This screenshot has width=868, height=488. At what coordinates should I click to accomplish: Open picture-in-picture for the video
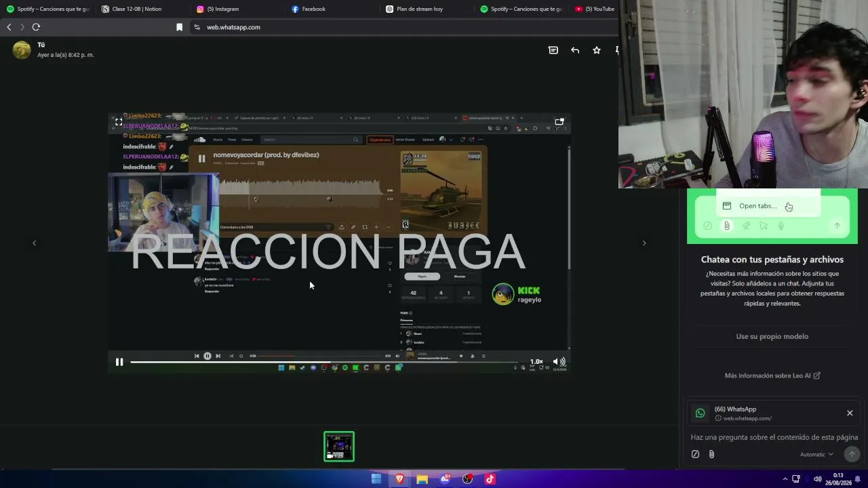point(559,122)
